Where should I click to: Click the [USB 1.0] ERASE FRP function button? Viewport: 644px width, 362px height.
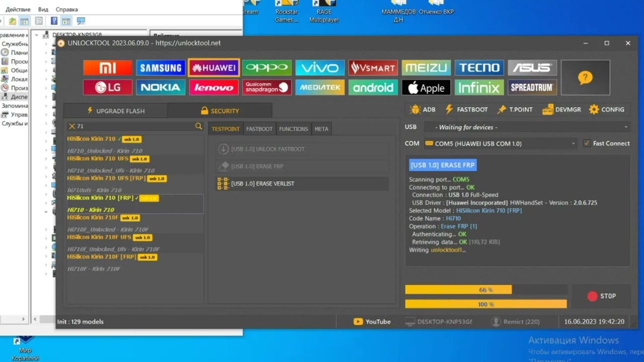coord(302,166)
